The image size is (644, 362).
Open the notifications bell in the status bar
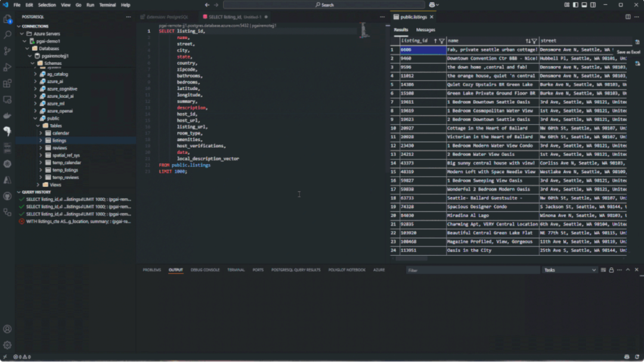[x=637, y=357]
